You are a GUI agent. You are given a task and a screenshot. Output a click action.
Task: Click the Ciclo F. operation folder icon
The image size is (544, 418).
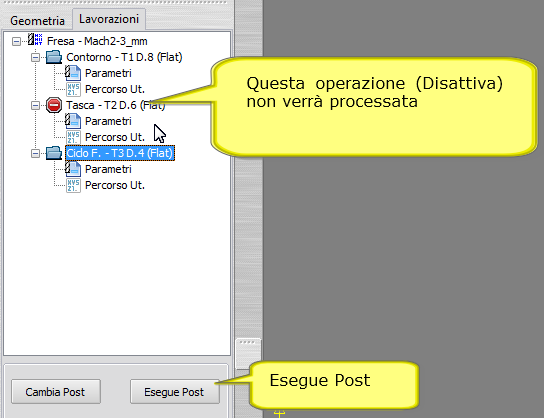54,153
